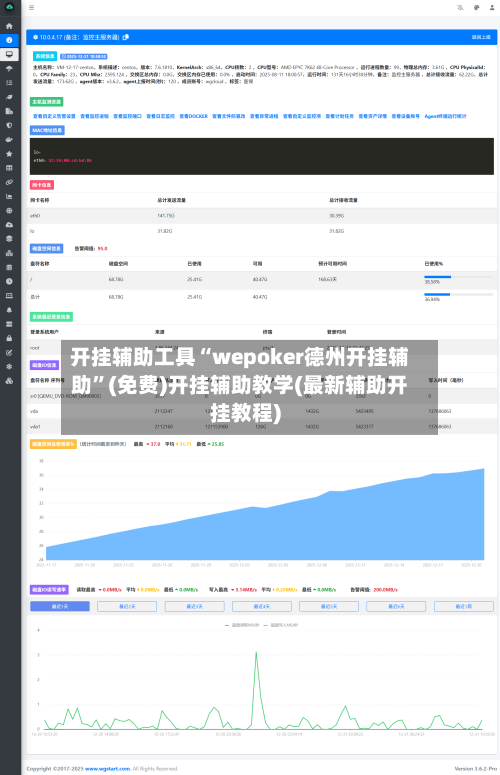Visit www.wgstart.com footer link
The width and height of the screenshot is (500, 775).
click(x=108, y=769)
